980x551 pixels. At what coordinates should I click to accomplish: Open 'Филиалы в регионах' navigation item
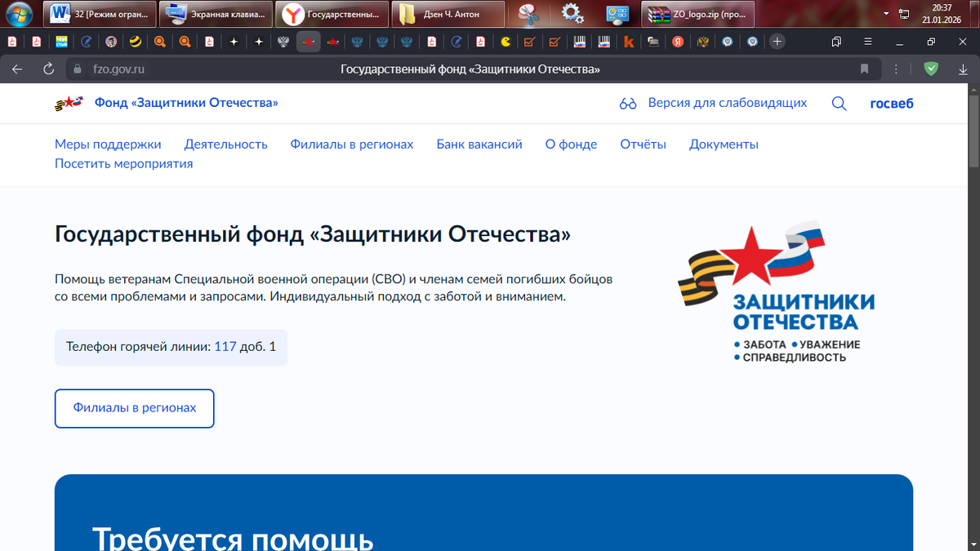click(x=352, y=144)
